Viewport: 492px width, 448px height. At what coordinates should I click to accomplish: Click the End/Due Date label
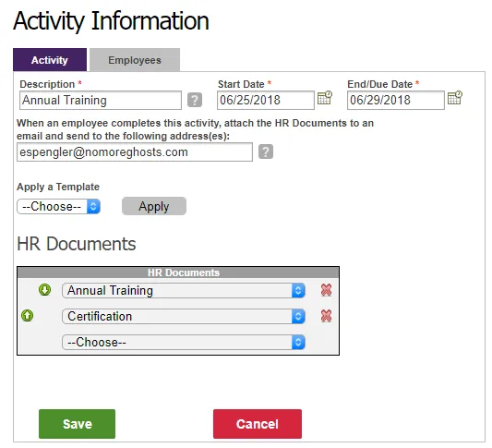pyautogui.click(x=379, y=84)
